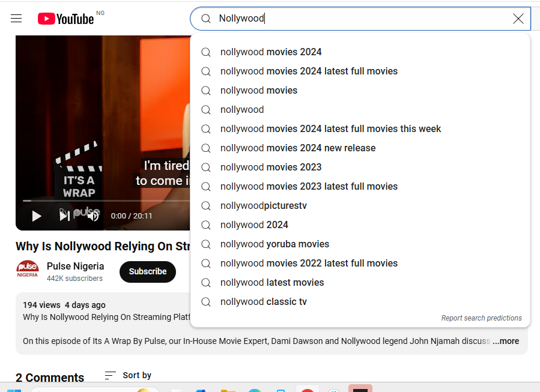Image resolution: width=540 pixels, height=392 pixels.
Task: Mute the video using the volume icon
Action: click(x=93, y=216)
